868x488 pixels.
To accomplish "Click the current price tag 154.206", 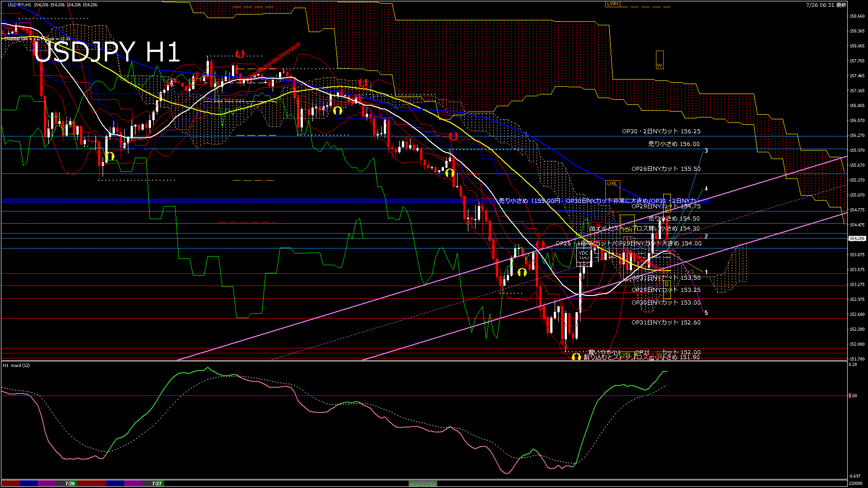I will pos(857,239).
